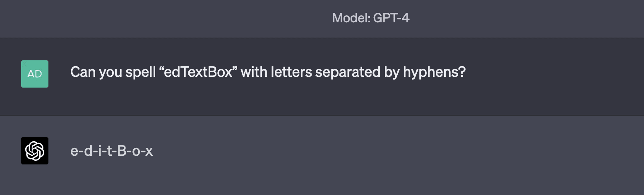Click the word "Model:" in the header

[350, 18]
